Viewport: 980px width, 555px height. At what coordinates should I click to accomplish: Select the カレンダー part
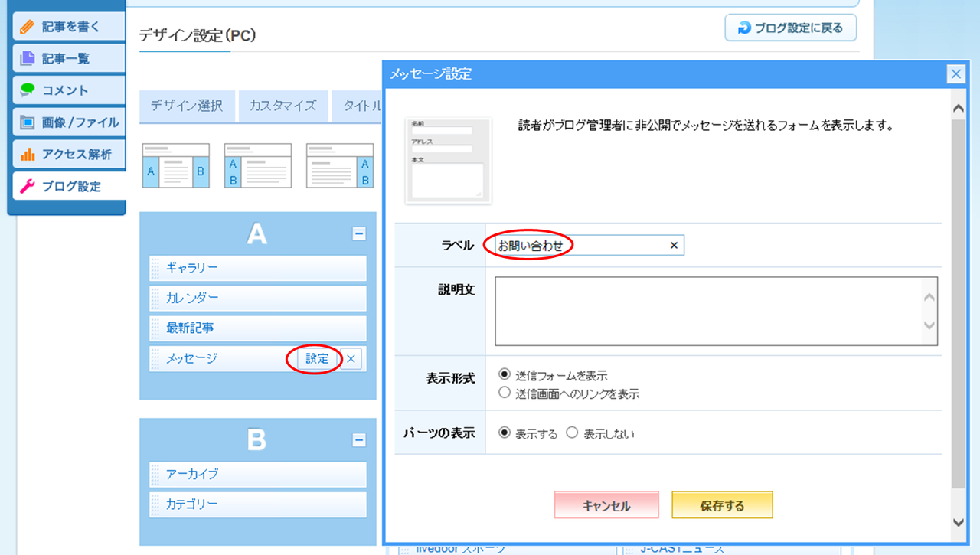(x=258, y=298)
